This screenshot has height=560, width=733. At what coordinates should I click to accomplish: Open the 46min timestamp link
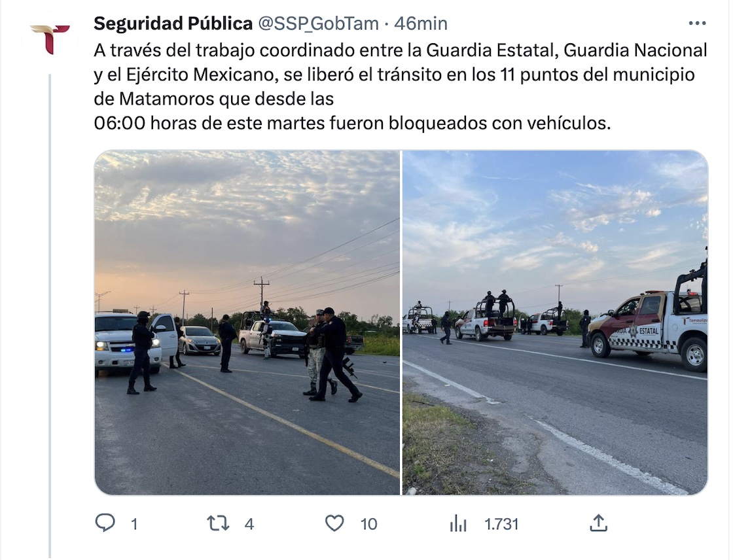pyautogui.click(x=421, y=24)
